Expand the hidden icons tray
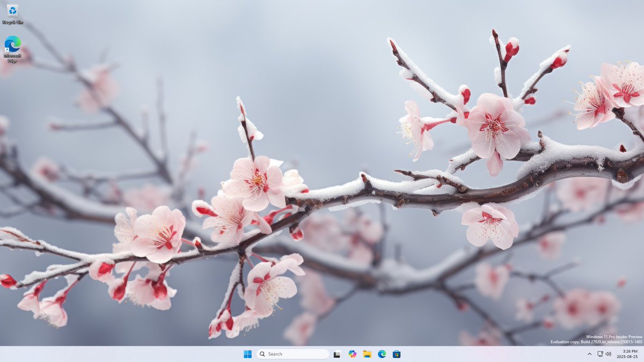Viewport: 644px width, 362px height. 589,354
